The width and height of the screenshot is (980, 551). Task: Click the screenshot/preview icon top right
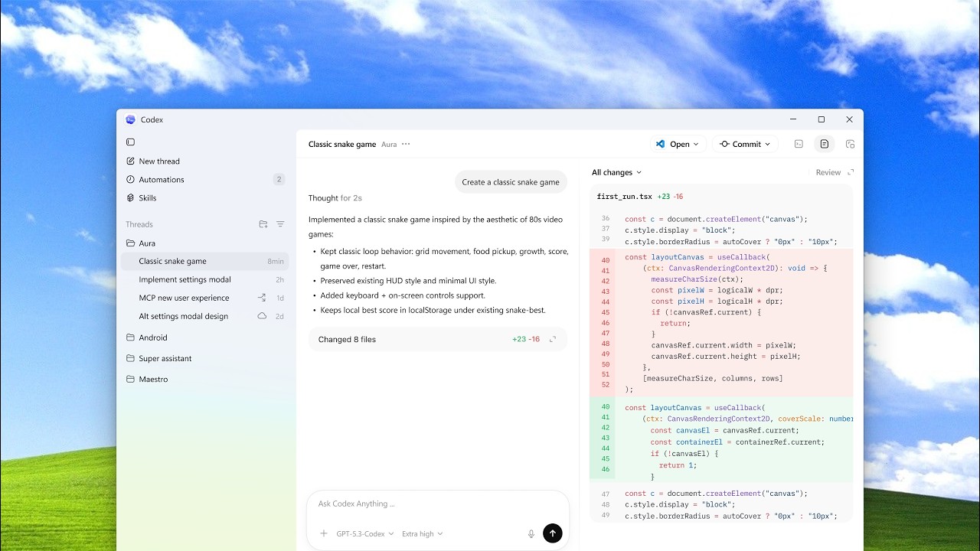pyautogui.click(x=850, y=144)
